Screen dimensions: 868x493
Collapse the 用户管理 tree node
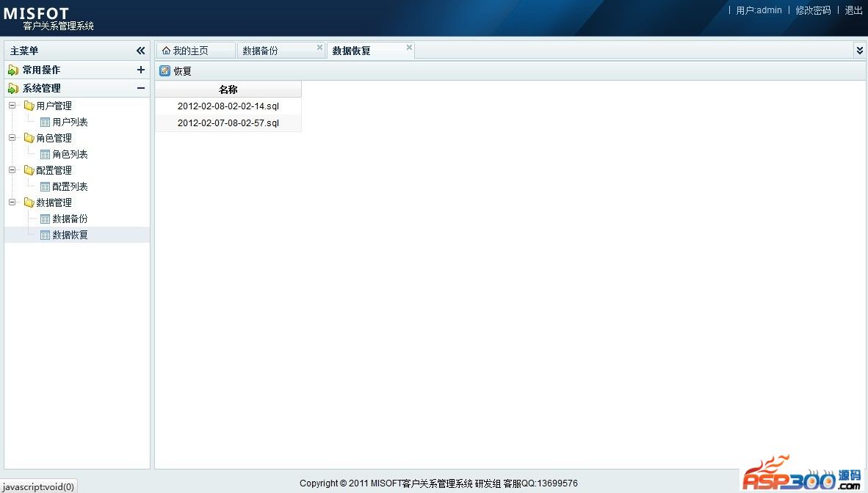click(12, 105)
